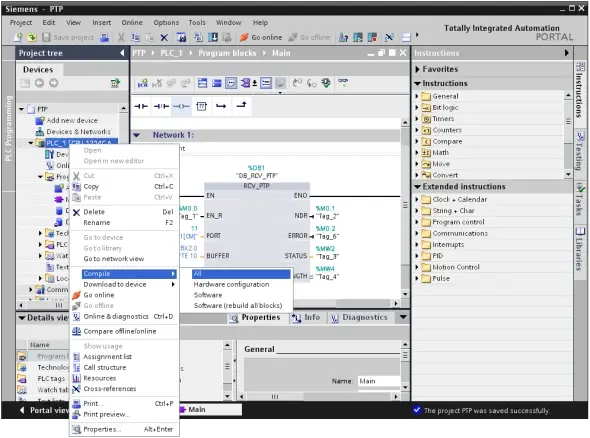Switch to the Diagnostics tab
The image size is (590, 438).
point(359,318)
